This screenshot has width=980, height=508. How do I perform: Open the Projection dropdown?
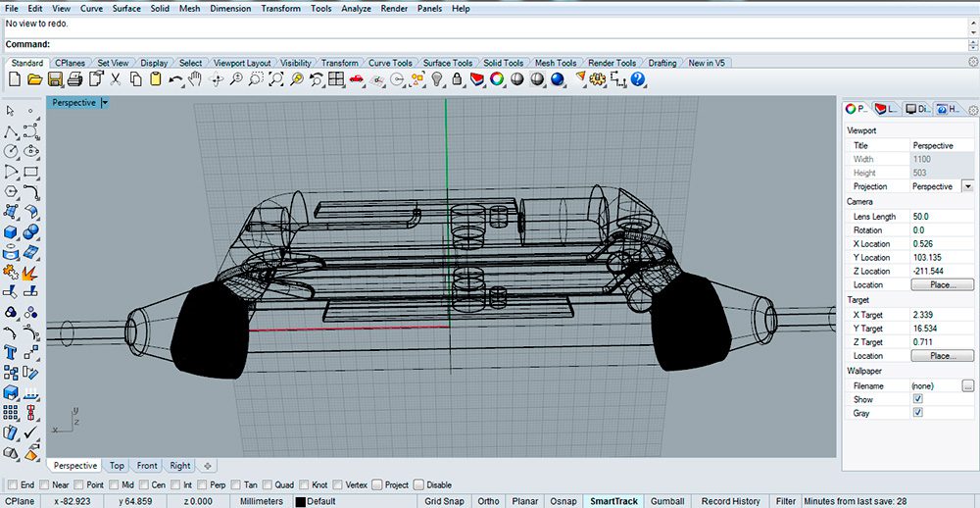click(x=967, y=186)
